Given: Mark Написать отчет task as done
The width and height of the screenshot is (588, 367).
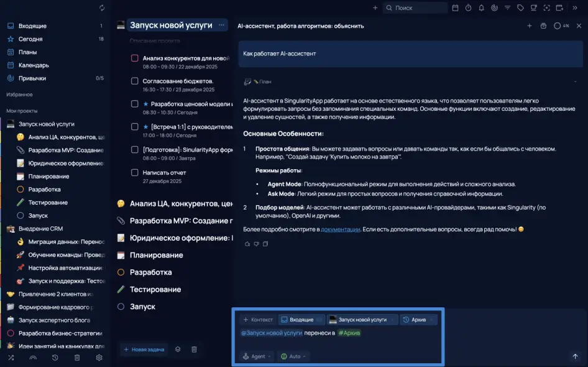Looking at the screenshot, I should tap(134, 172).
